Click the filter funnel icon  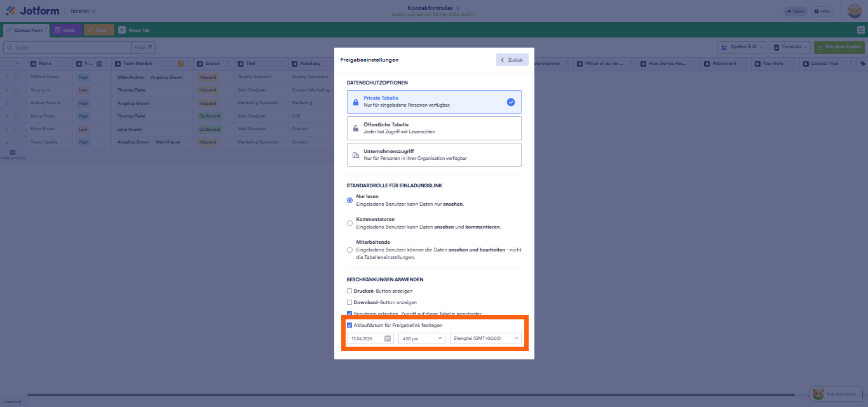click(151, 47)
